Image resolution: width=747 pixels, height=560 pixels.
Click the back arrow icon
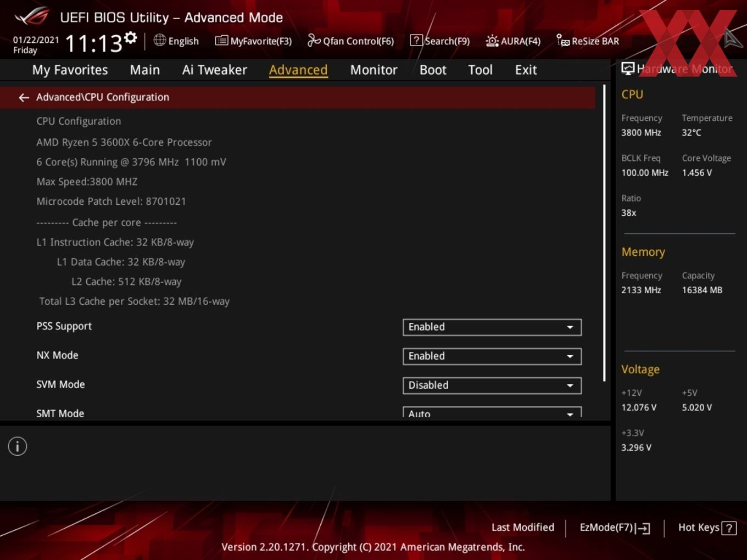coord(24,98)
